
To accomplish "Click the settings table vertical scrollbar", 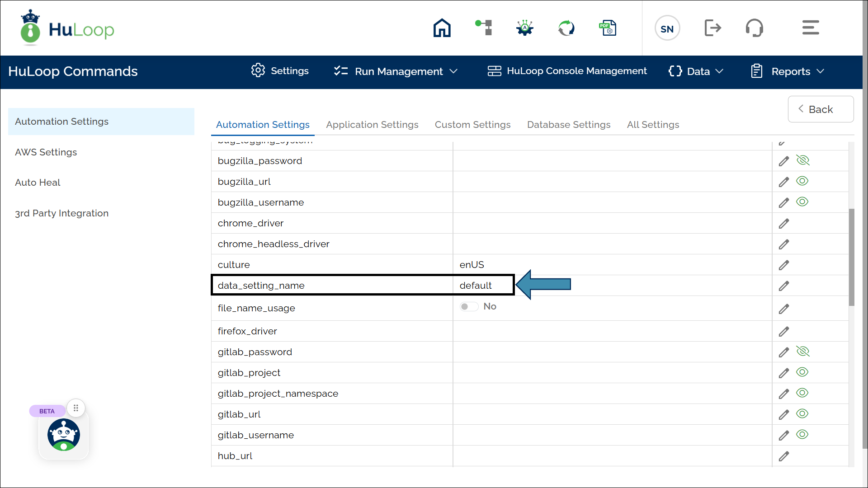I will [851, 258].
